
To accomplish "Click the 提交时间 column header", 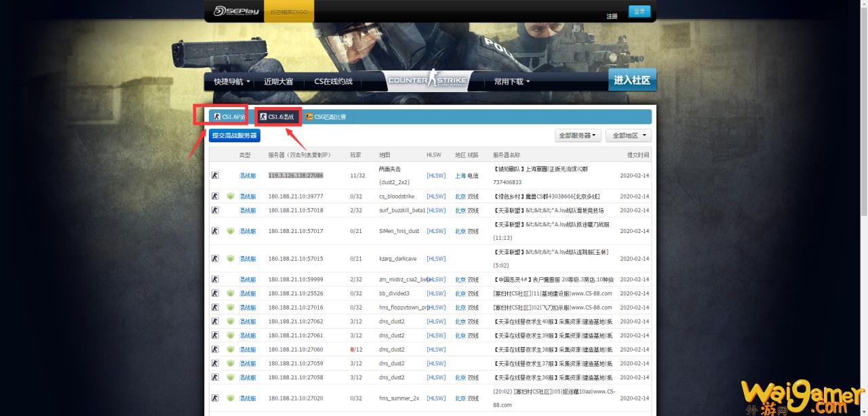I will [x=638, y=155].
